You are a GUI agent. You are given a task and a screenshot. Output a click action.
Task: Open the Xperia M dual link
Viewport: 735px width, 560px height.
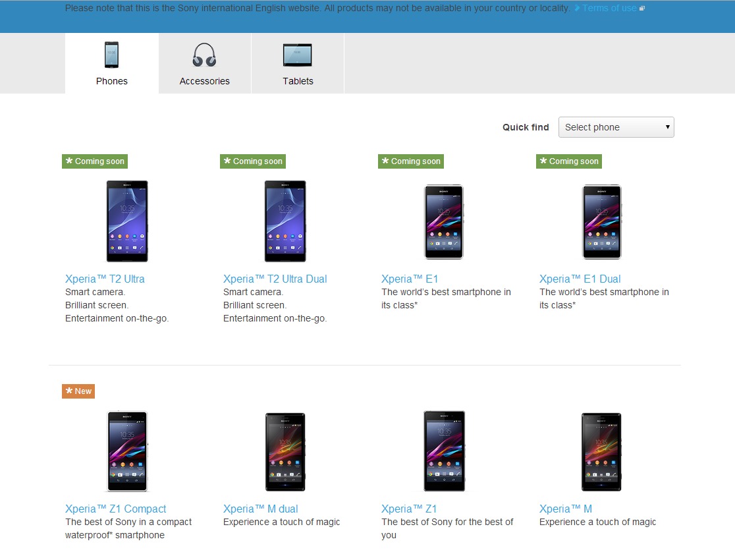(260, 509)
